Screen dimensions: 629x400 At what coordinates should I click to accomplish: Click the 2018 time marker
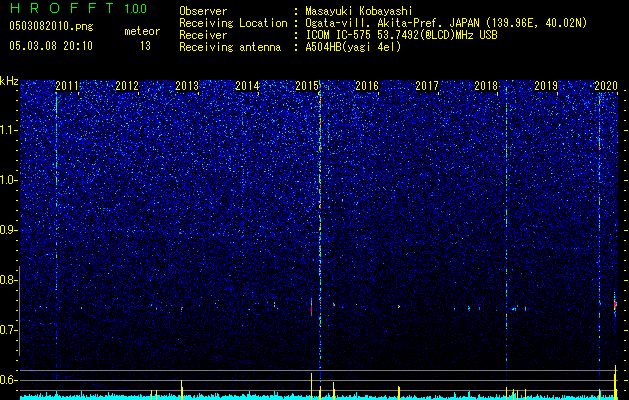pos(486,85)
